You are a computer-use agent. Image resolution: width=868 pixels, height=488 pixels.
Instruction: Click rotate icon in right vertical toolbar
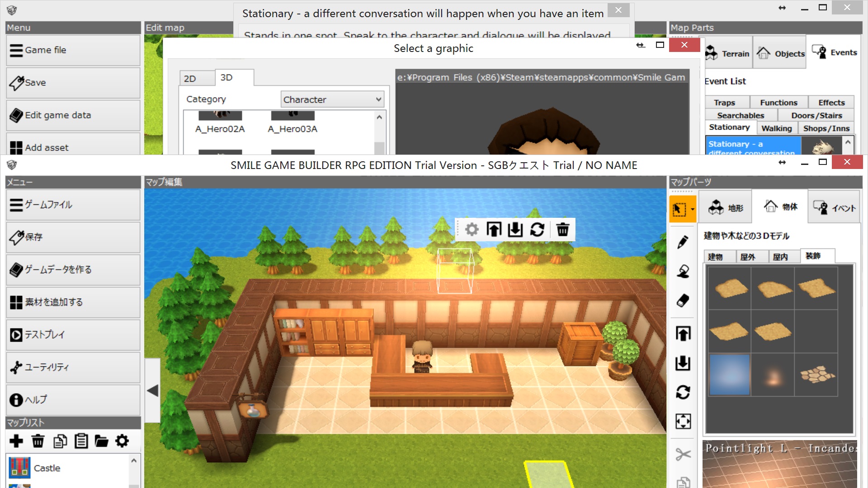point(683,392)
